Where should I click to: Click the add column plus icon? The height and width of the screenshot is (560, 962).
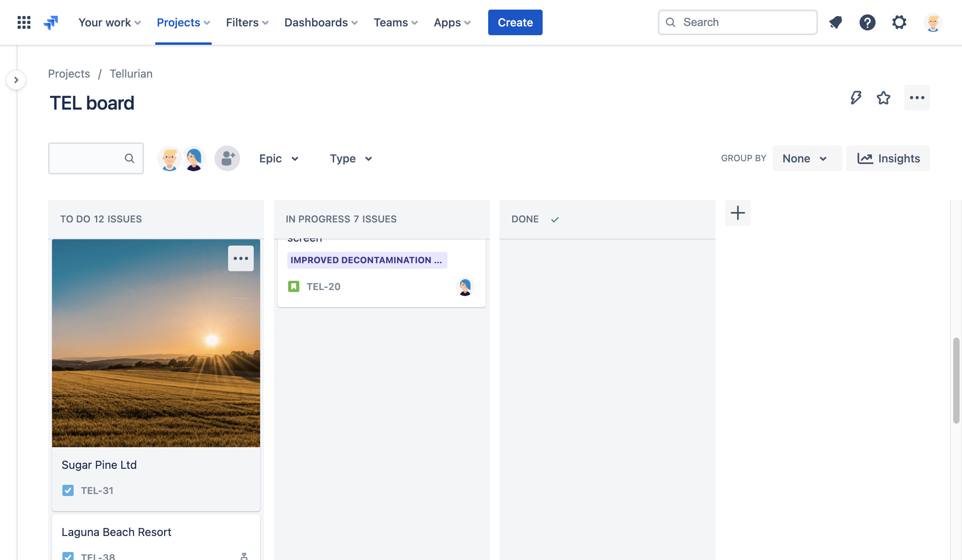pyautogui.click(x=738, y=213)
